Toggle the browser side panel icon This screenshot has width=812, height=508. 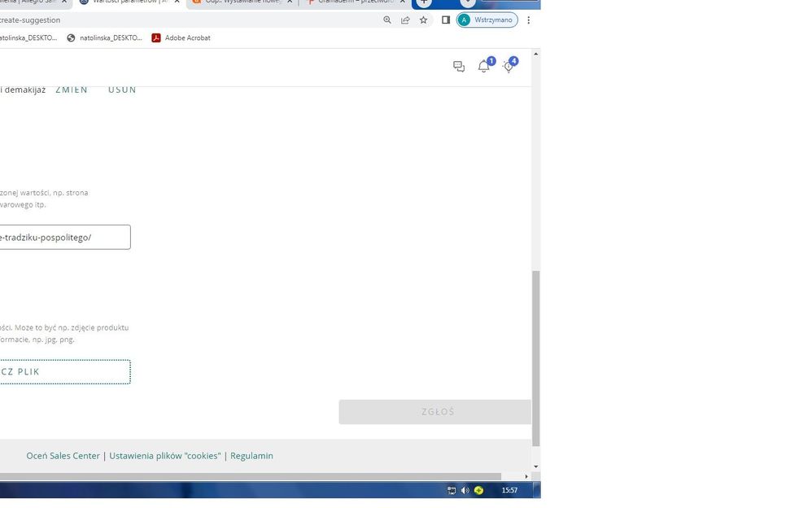pyautogui.click(x=446, y=20)
